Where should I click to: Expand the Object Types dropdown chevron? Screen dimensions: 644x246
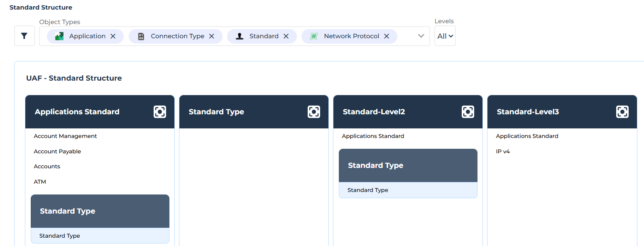coord(421,36)
